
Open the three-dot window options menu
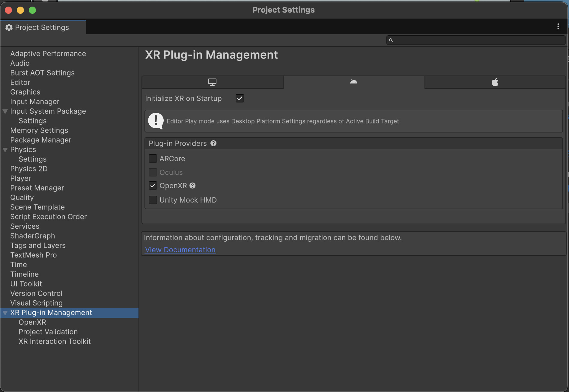point(558,27)
